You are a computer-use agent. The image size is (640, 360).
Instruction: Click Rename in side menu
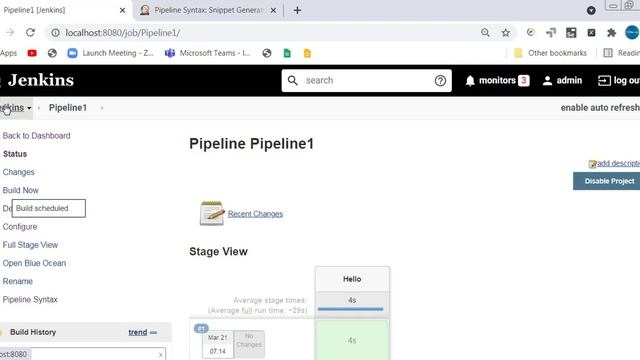(x=18, y=281)
